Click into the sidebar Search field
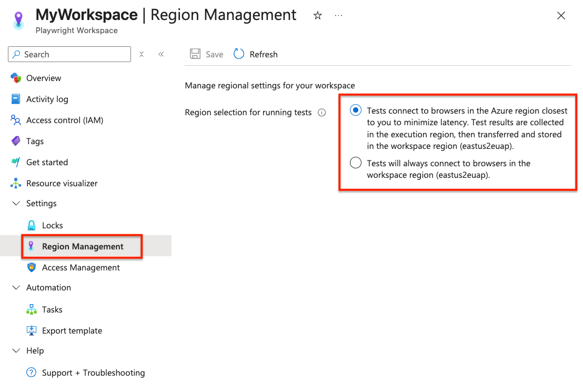The image size is (583, 392). tap(69, 54)
